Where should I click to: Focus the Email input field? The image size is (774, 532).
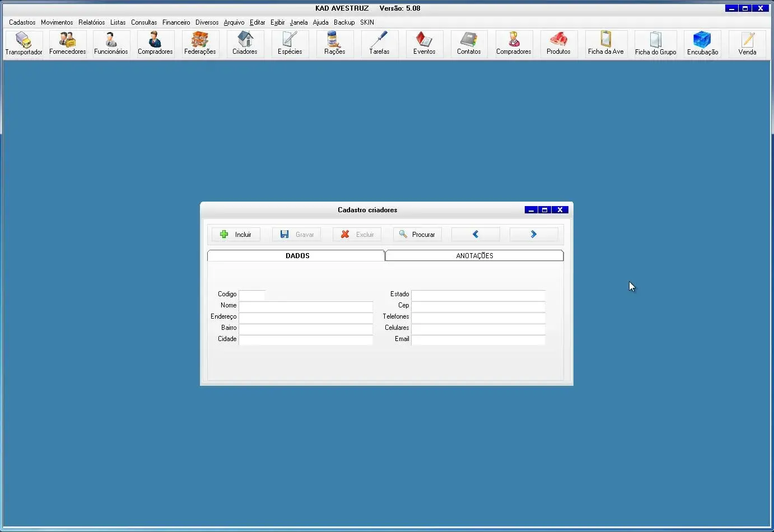(478, 340)
